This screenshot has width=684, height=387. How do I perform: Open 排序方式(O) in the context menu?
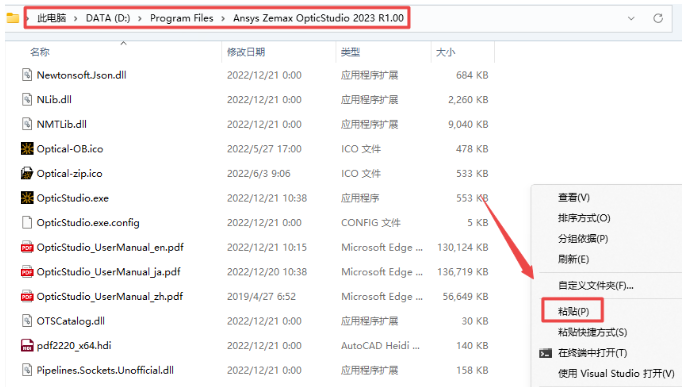(584, 218)
